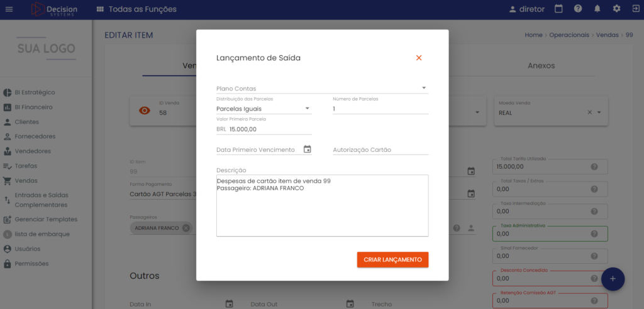Clear the Moeda Venda REAL selection
This screenshot has width=644, height=309.
589,112
